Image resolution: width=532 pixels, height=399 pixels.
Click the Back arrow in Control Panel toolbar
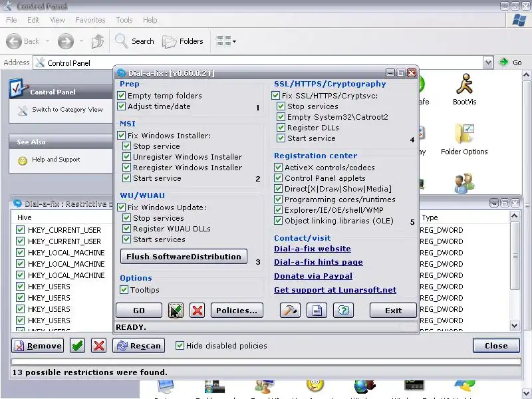pos(14,41)
